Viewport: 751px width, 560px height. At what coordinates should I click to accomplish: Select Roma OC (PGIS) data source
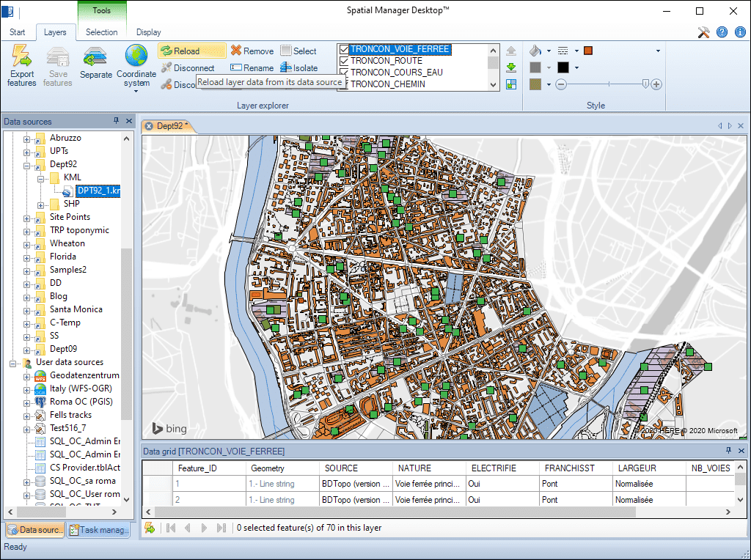tap(81, 402)
